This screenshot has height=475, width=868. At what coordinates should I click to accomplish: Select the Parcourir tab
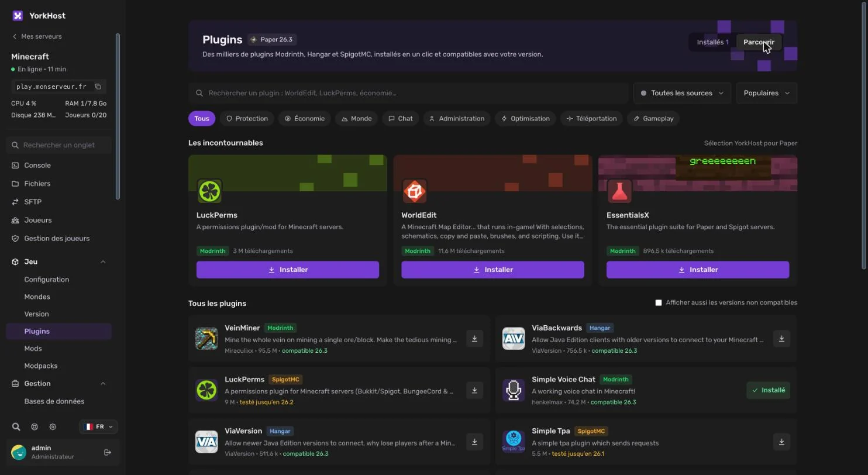point(759,42)
